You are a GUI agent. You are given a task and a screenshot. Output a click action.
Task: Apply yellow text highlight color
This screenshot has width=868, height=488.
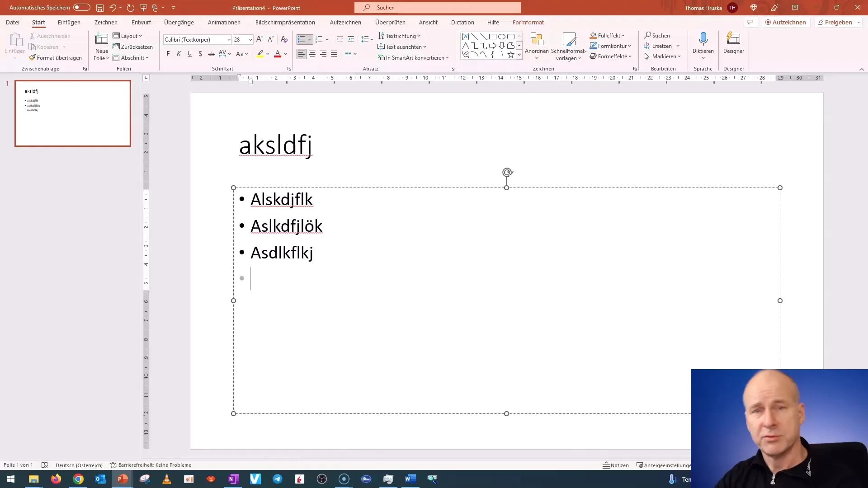tap(260, 54)
